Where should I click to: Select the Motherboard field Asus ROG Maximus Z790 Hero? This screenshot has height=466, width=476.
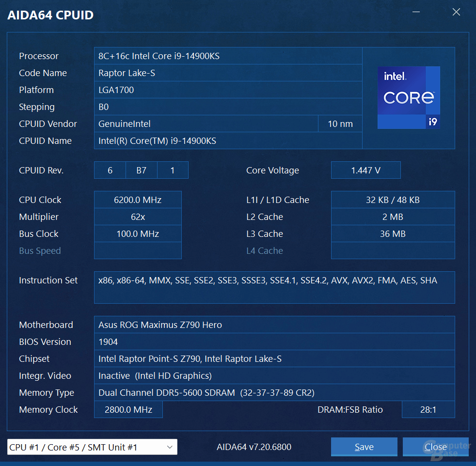pos(274,325)
